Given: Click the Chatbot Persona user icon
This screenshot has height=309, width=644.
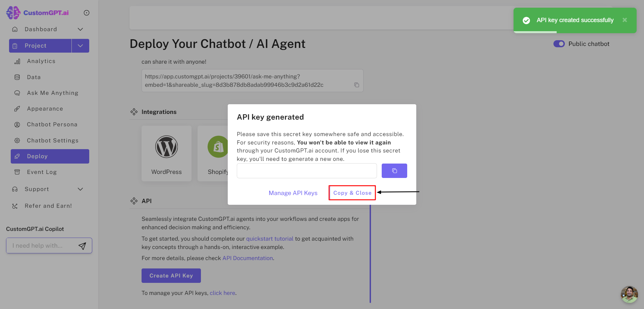Looking at the screenshot, I should [17, 125].
